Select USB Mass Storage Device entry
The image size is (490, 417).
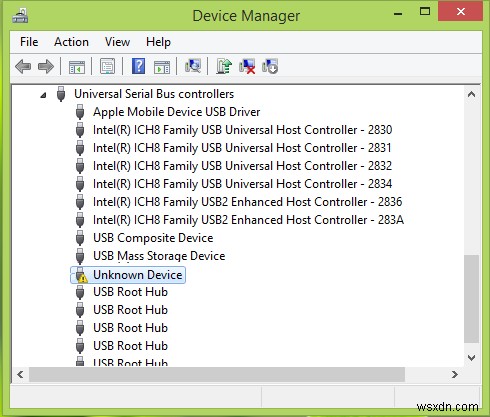[159, 256]
